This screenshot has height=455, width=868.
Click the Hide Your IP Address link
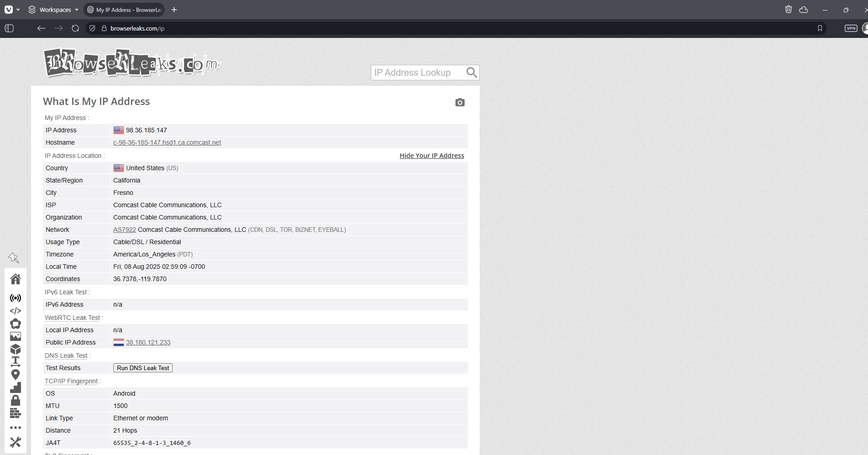tap(432, 156)
